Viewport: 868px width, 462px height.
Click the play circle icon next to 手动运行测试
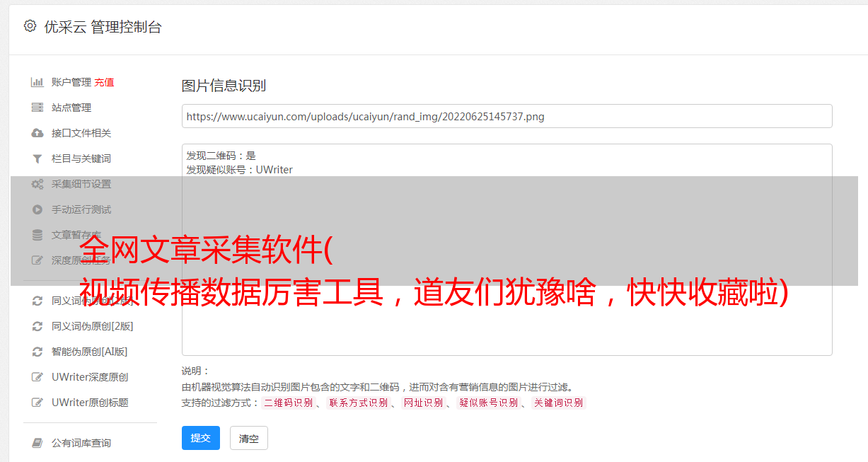pos(37,209)
